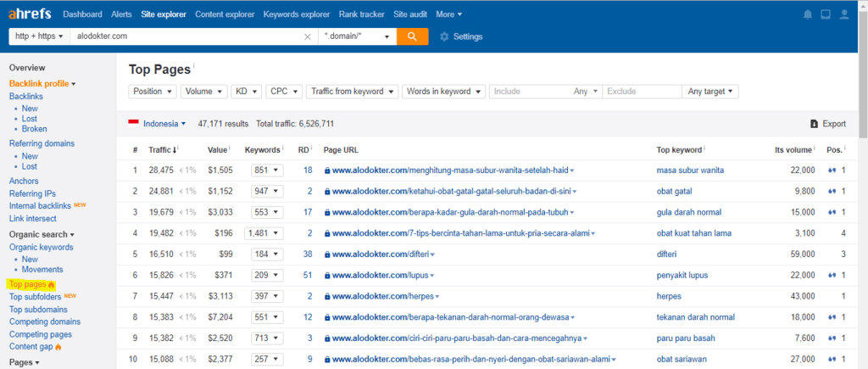Screen dimensions: 868x369
Task: Focus the Include keyword input field
Action: point(531,92)
